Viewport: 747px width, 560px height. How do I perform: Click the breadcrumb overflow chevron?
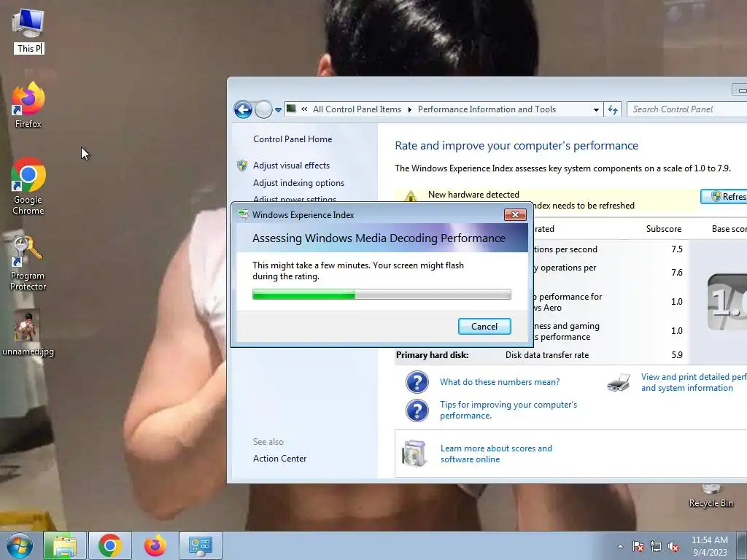(304, 109)
